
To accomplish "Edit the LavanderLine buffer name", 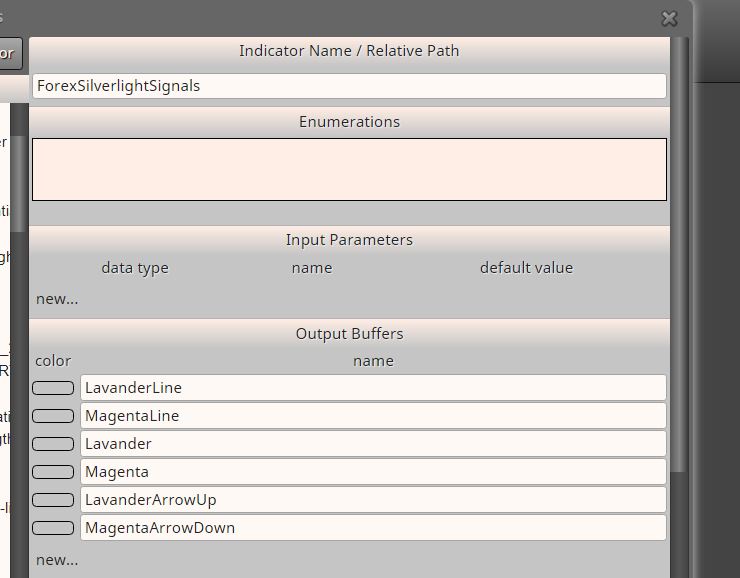I will 373,388.
